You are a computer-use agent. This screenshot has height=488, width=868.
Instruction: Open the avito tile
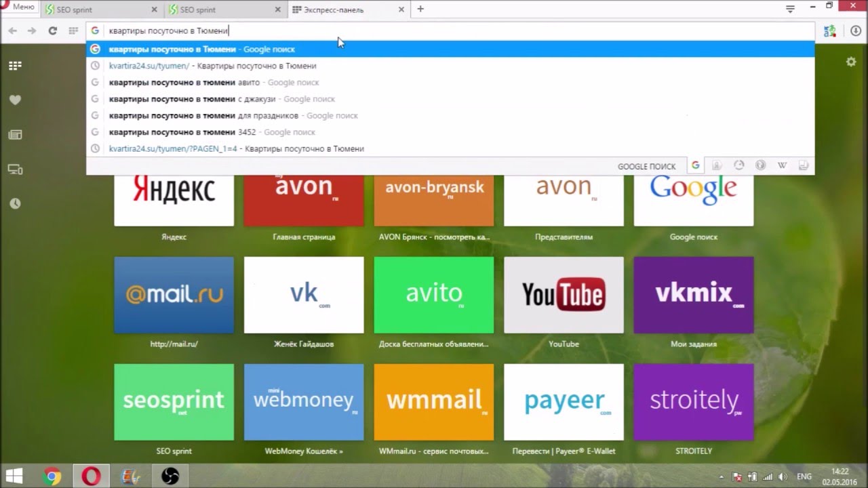tap(434, 295)
